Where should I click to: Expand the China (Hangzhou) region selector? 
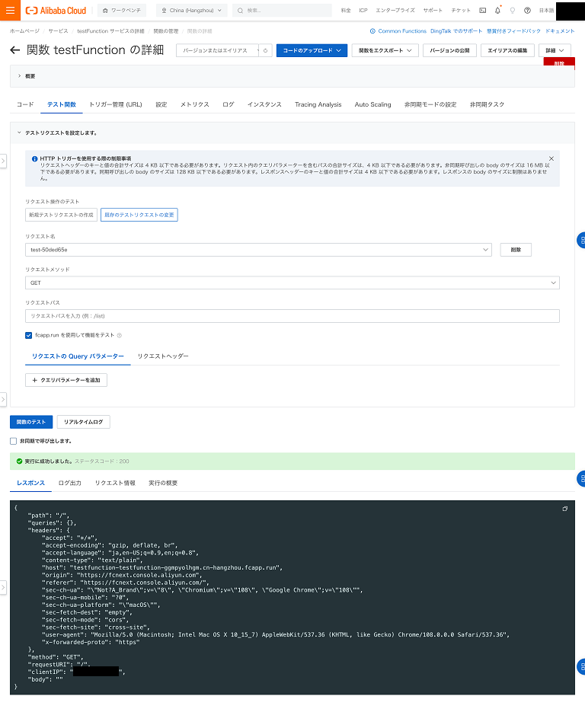click(191, 11)
